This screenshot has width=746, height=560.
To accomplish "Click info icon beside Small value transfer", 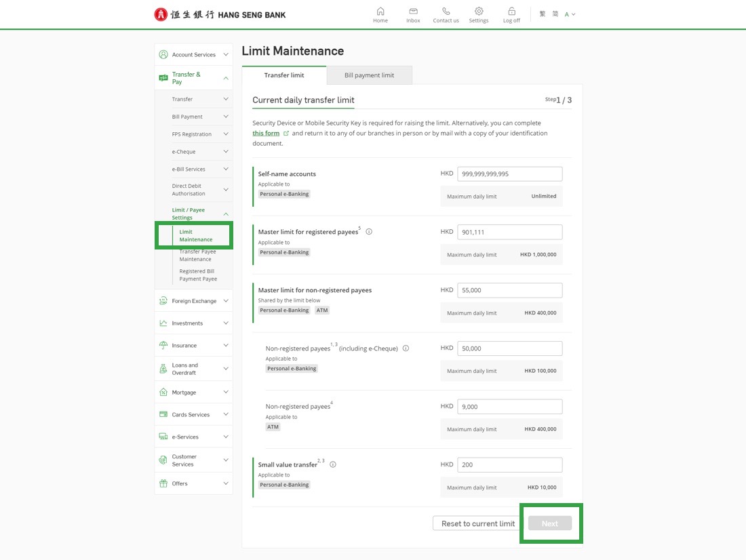I will (333, 464).
